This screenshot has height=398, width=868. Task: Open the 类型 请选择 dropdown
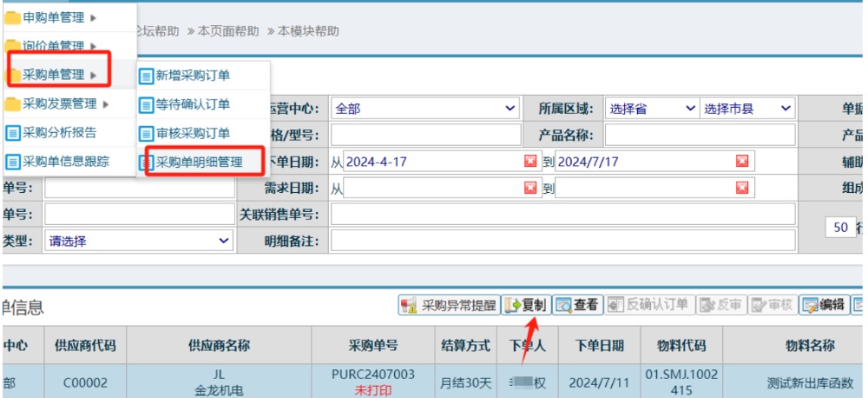(139, 241)
